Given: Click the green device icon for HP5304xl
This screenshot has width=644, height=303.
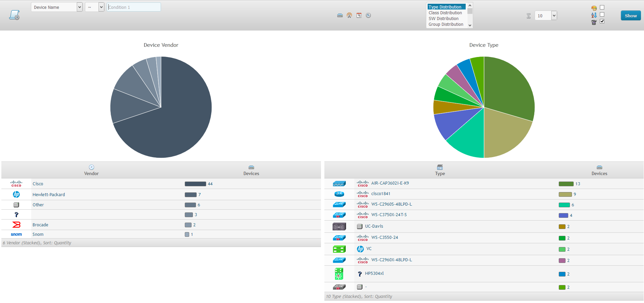Looking at the screenshot, I should click(339, 273).
